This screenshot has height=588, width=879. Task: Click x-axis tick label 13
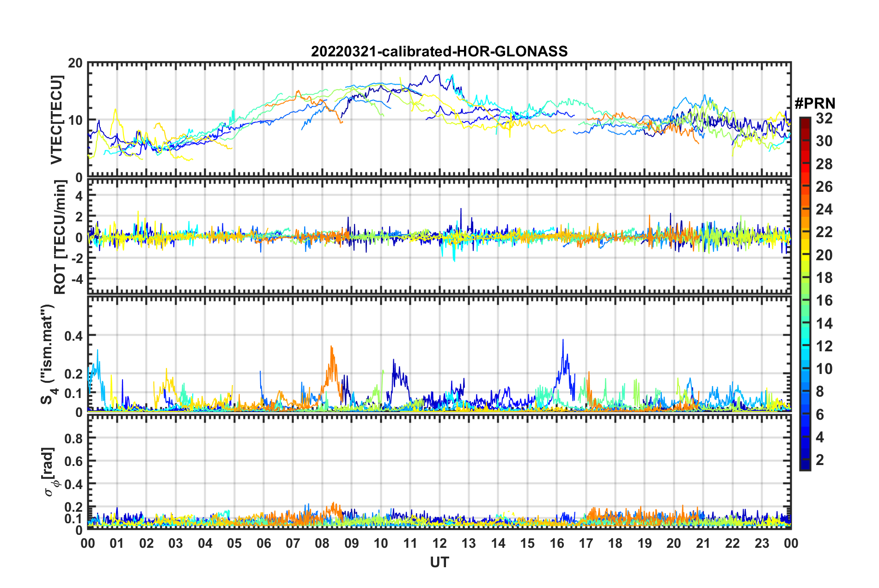pyautogui.click(x=469, y=543)
